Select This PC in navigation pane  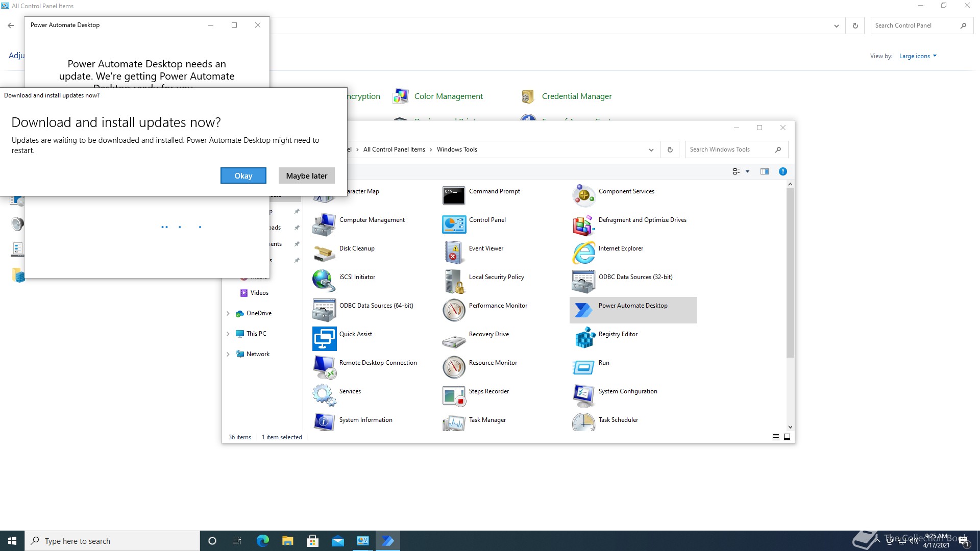click(256, 334)
